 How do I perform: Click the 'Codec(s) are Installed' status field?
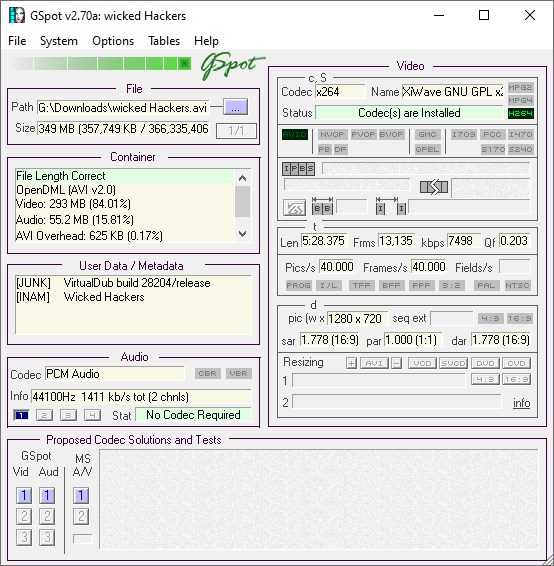pyautogui.click(x=409, y=113)
